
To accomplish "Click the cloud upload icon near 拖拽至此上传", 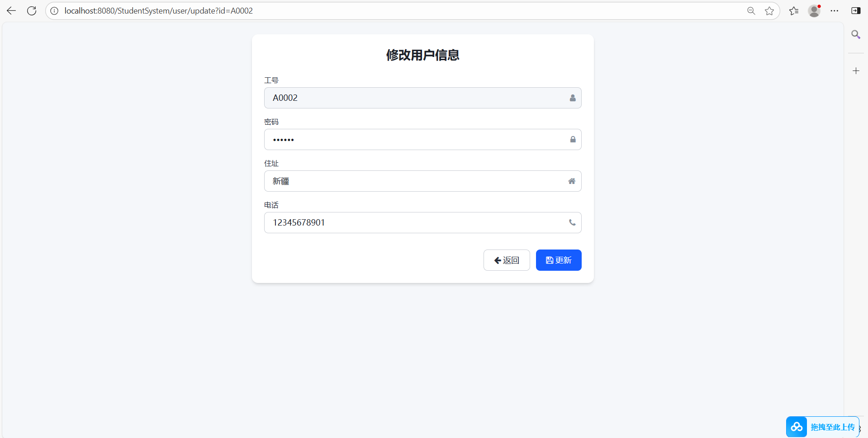I will (797, 427).
